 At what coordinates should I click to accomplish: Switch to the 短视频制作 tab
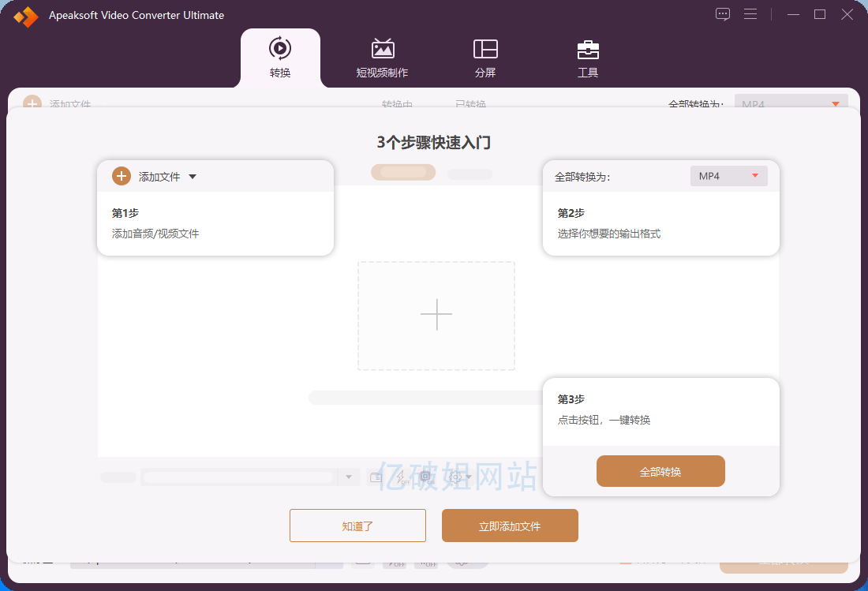click(382, 58)
